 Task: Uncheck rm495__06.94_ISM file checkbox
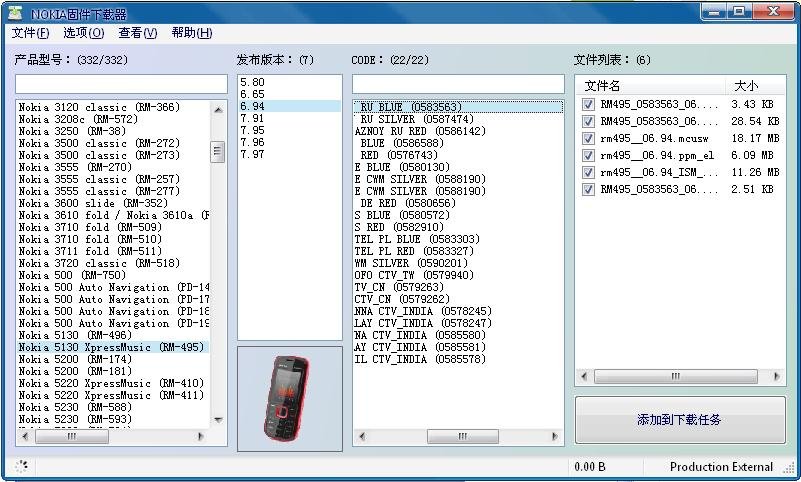(x=588, y=173)
